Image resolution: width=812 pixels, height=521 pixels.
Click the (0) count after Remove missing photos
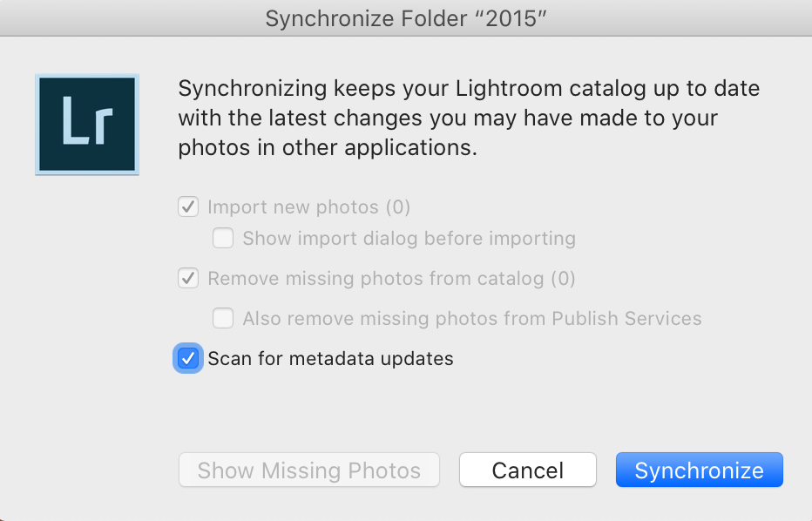563,279
